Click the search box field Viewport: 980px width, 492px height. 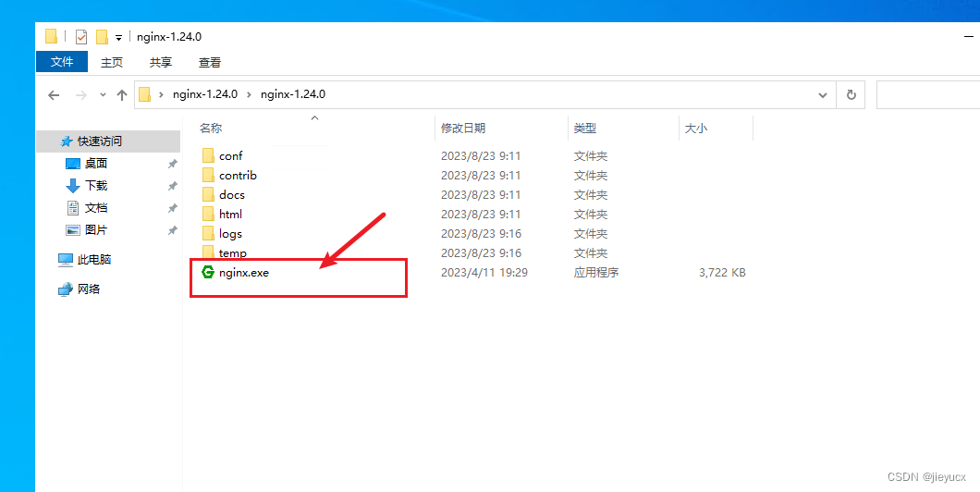pos(928,95)
